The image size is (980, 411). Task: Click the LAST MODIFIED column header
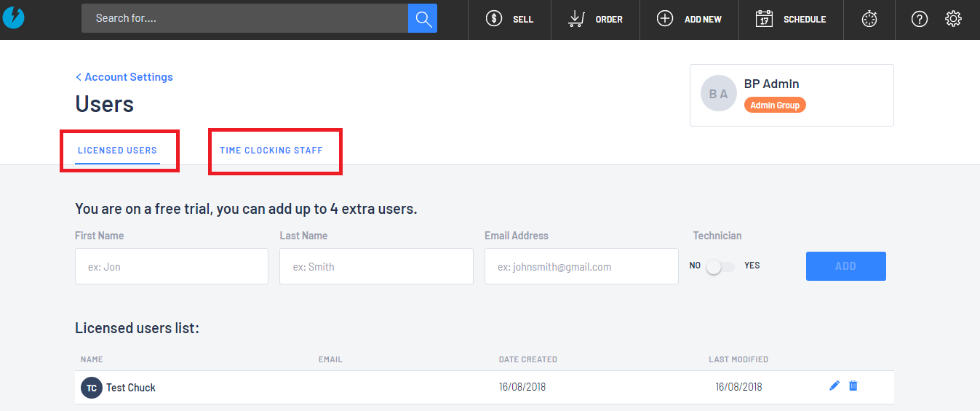coord(738,359)
